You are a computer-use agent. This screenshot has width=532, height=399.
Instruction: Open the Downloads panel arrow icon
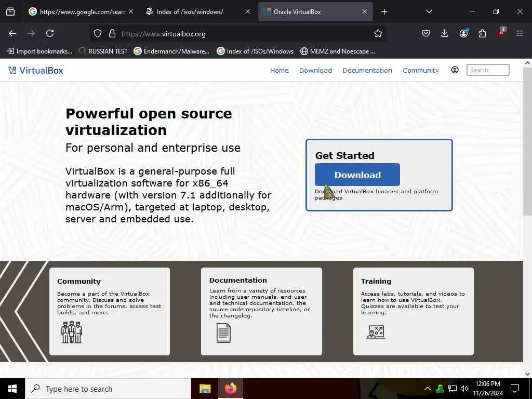445,33
